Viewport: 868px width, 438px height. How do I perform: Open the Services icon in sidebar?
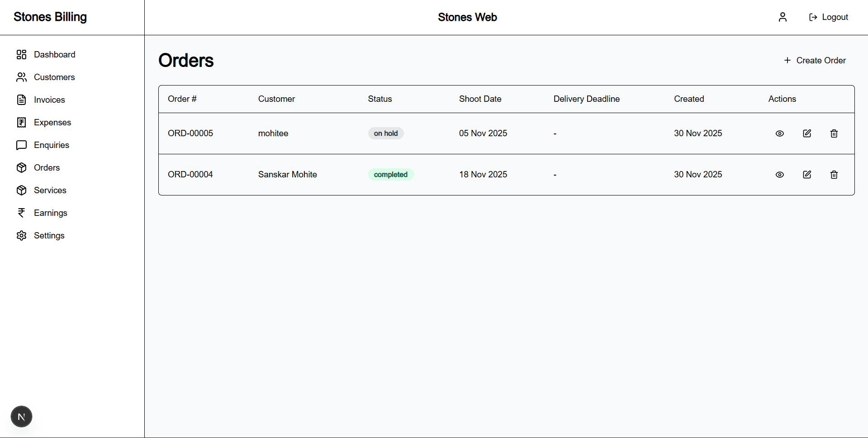tap(21, 190)
